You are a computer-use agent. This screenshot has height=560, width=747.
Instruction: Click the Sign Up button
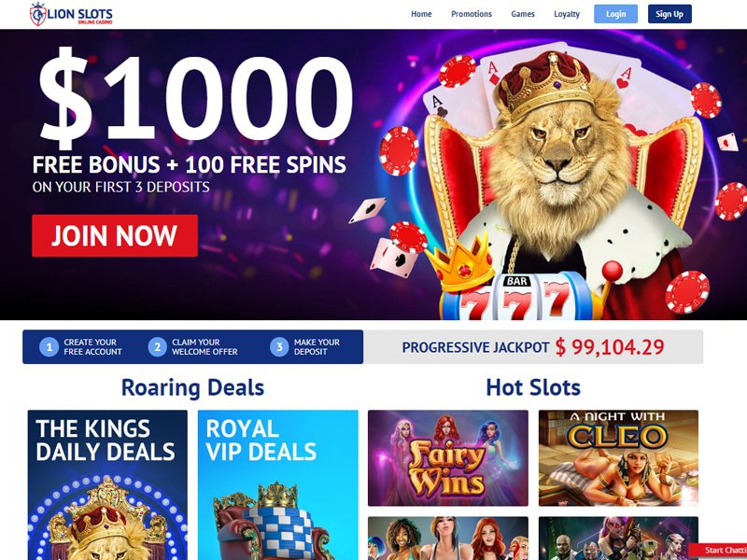[669, 14]
